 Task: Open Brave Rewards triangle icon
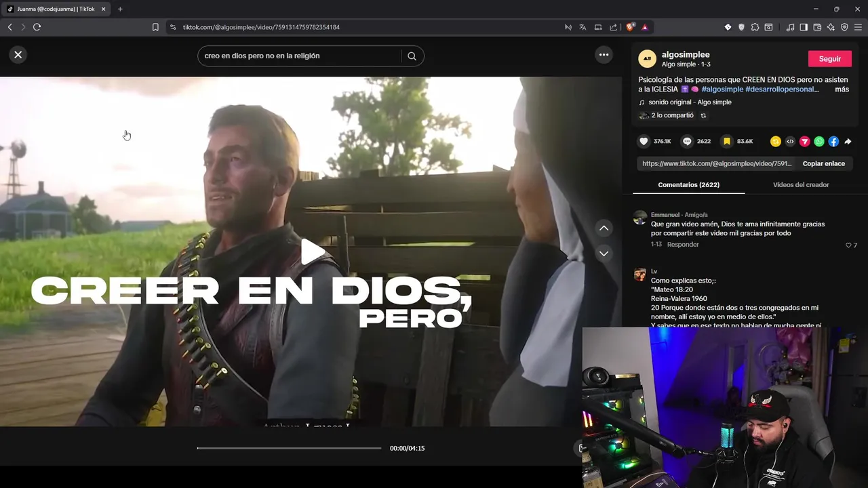pos(644,27)
